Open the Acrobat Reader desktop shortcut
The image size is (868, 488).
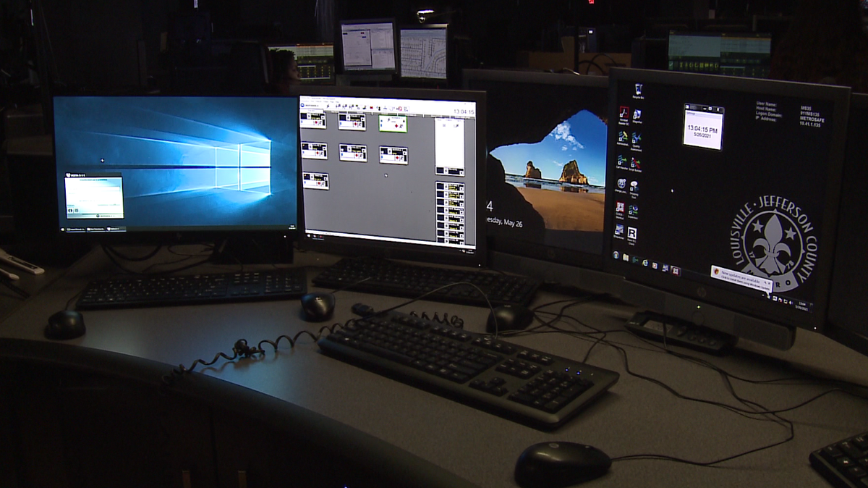click(x=624, y=116)
